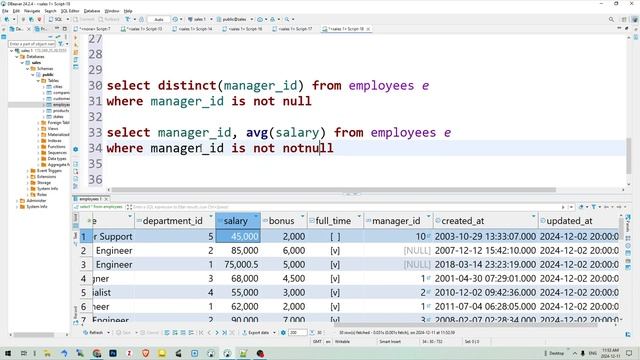Open Chrome from taskbar
This screenshot has width=640, height=360.
pos(97,353)
